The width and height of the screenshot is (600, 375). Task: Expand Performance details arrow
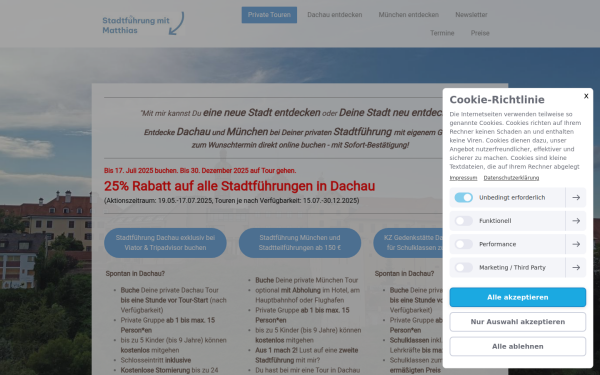[x=576, y=244]
